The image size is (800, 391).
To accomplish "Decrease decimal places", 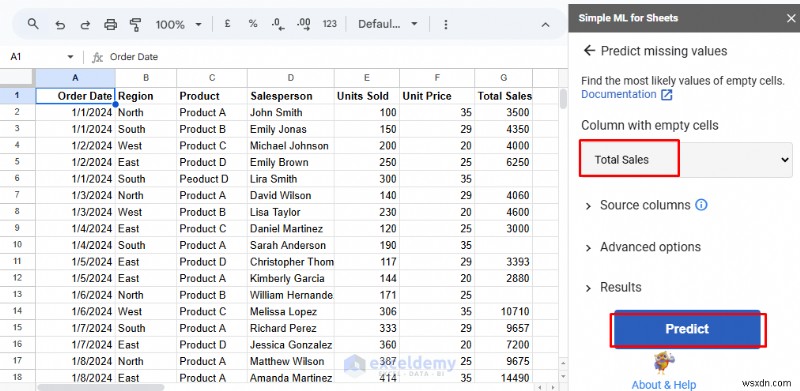I will pos(278,24).
